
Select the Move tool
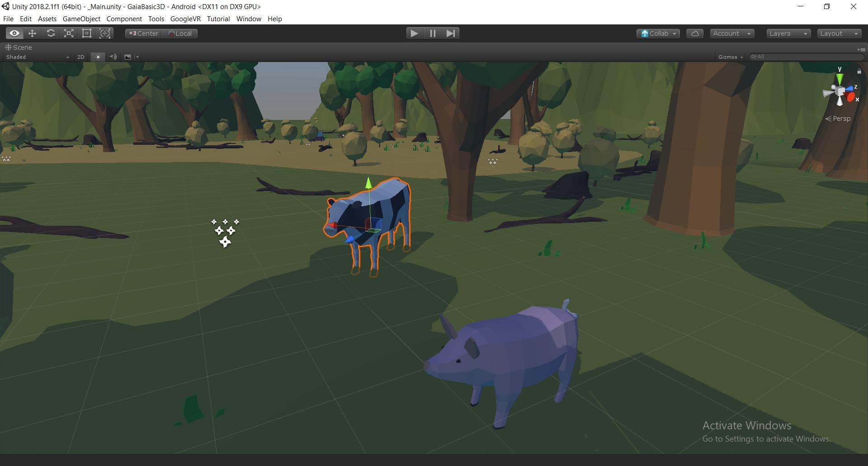coord(32,33)
